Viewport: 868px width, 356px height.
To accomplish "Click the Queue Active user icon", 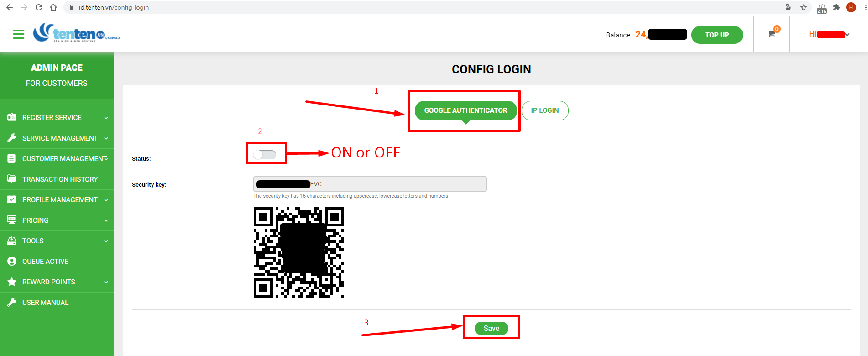I will tap(12, 261).
